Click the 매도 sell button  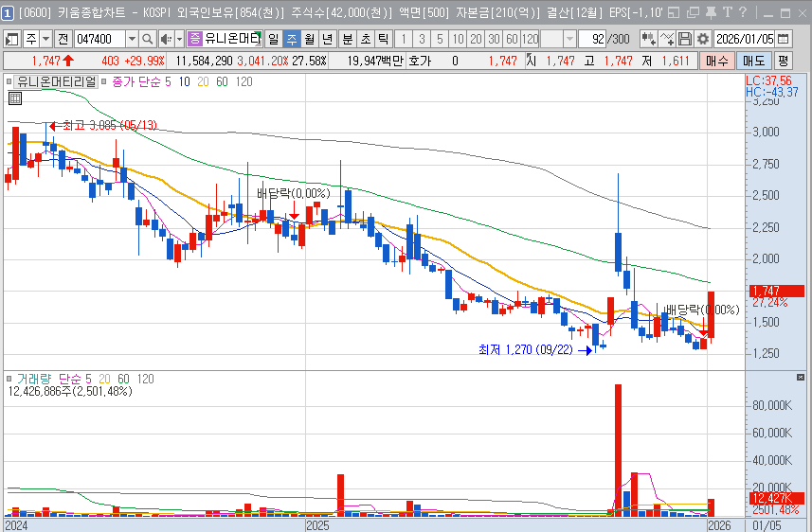pyautogui.click(x=753, y=62)
